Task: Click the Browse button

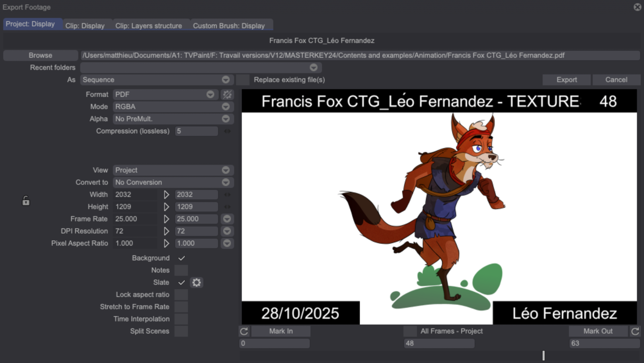Action: pos(40,55)
